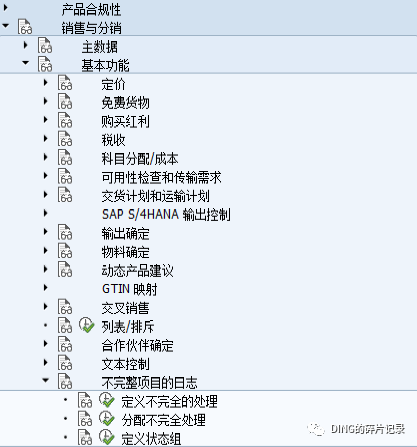Open documentation icon for 税收

pos(65,139)
